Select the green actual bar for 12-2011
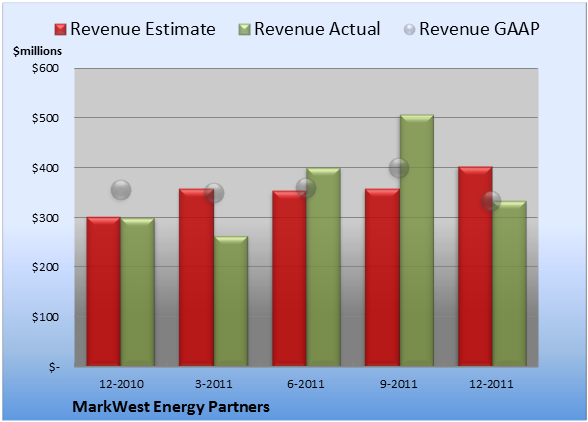 [509, 284]
